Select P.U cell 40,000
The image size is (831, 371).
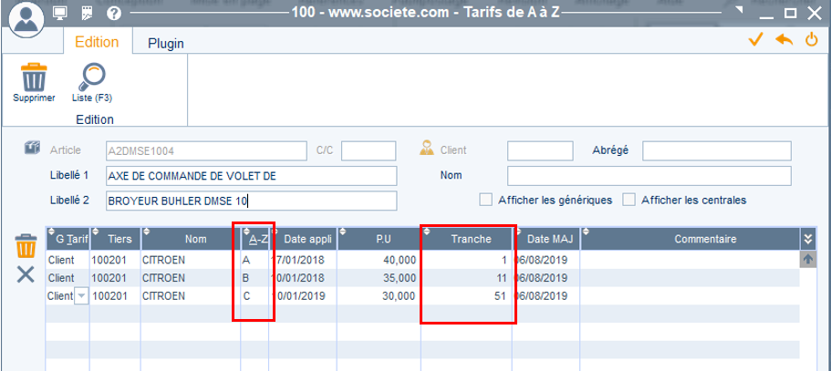pyautogui.click(x=379, y=260)
